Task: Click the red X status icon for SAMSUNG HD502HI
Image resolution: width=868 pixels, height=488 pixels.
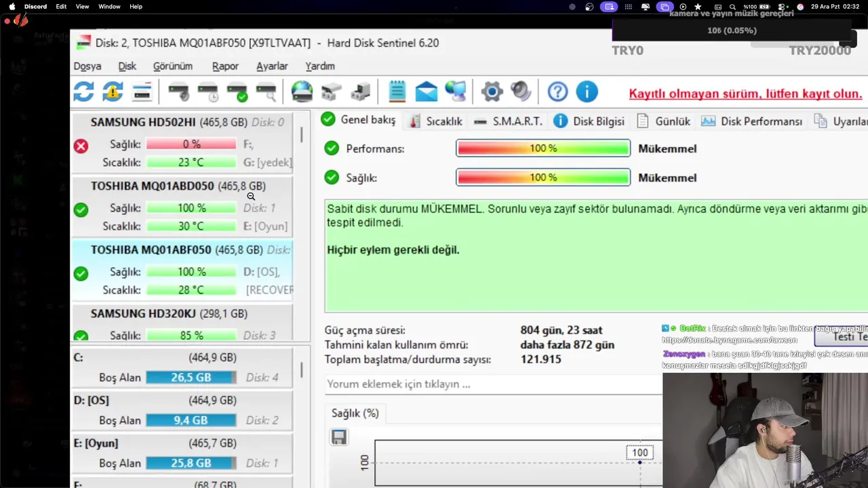Action: click(x=81, y=146)
